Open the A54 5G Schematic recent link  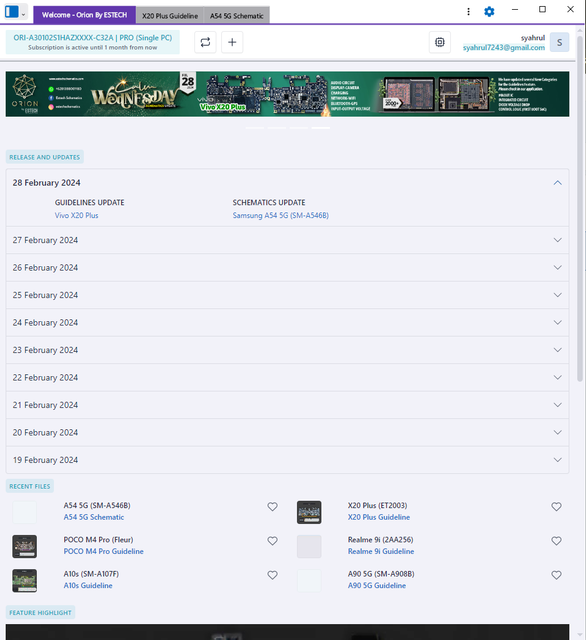94,517
